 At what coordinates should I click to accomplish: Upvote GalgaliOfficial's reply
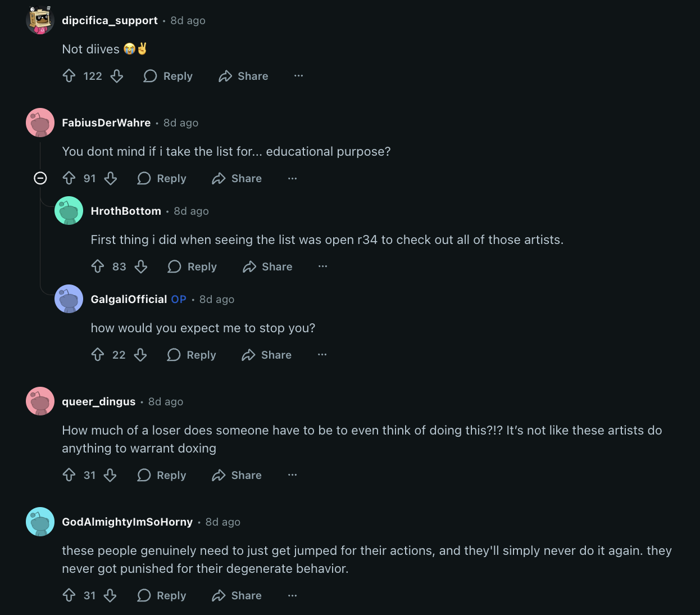click(98, 355)
